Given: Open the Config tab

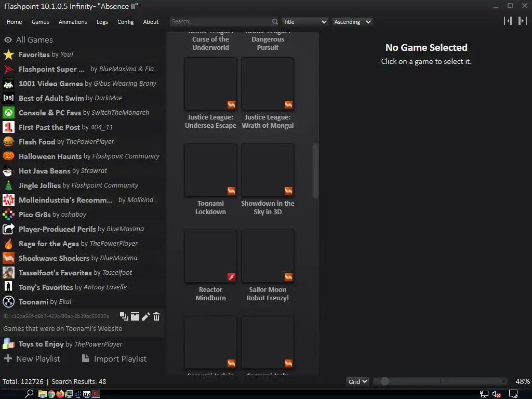Looking at the screenshot, I should coord(126,22).
